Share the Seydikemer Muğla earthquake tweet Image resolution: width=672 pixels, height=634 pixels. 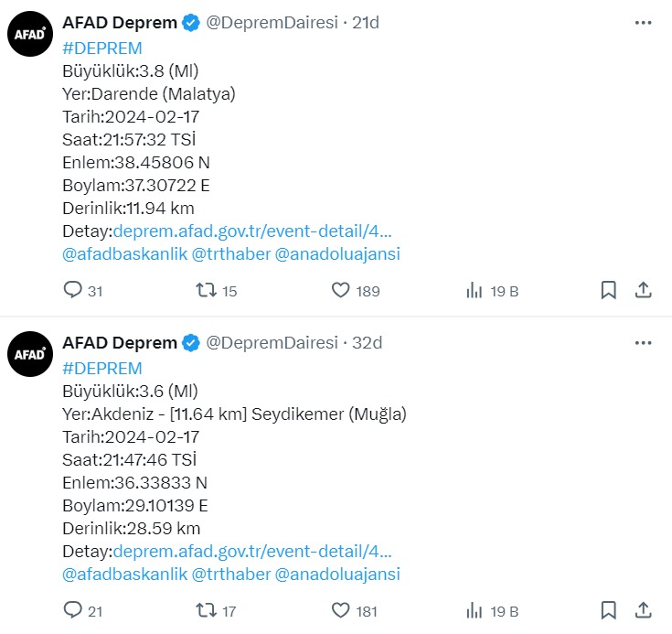pyautogui.click(x=644, y=610)
